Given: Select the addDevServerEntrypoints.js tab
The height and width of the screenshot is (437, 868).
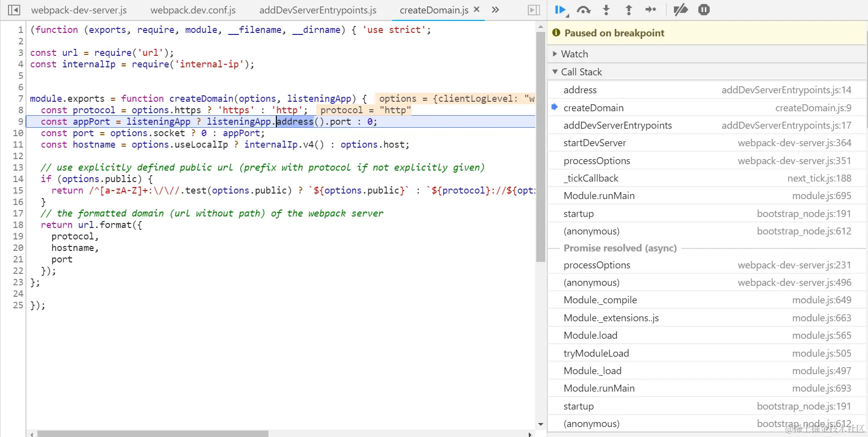Looking at the screenshot, I should click(318, 10).
